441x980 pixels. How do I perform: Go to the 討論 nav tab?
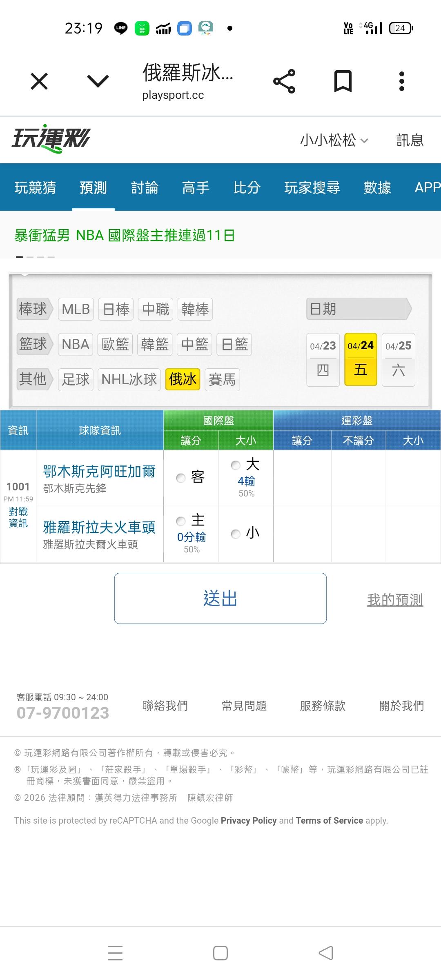pos(145,187)
